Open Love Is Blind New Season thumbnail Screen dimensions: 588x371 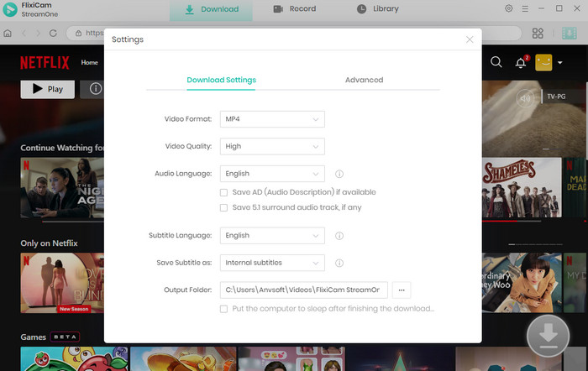pos(62,283)
